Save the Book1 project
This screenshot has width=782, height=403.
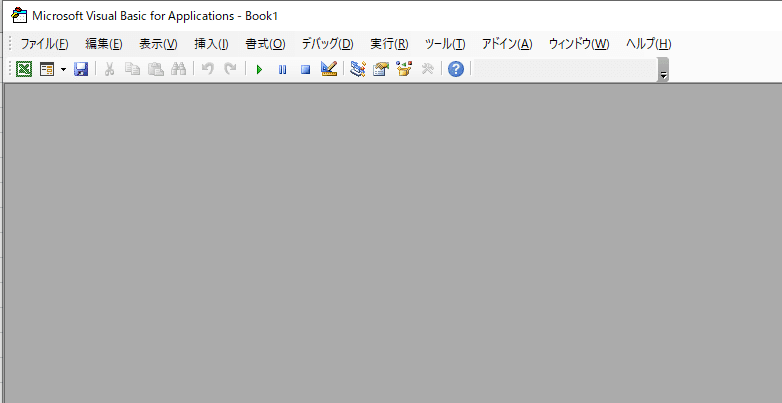pyautogui.click(x=81, y=69)
